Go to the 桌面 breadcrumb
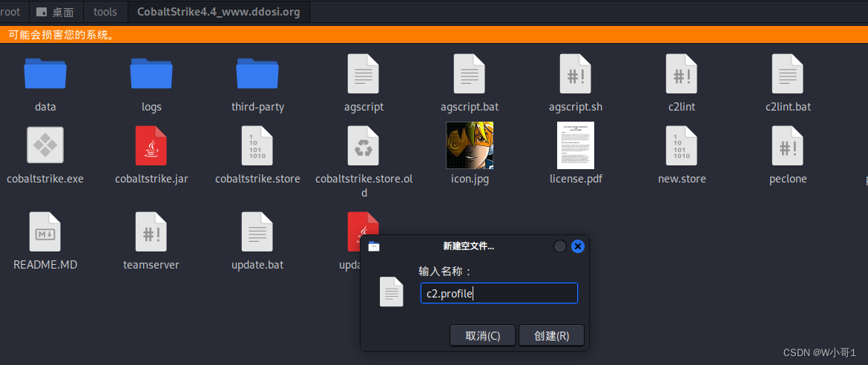 [x=55, y=12]
